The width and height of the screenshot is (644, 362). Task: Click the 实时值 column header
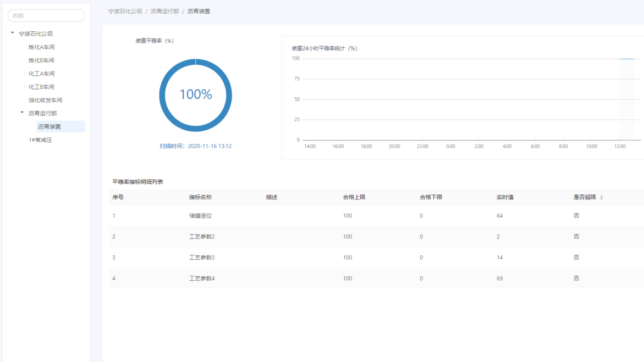[x=505, y=197]
